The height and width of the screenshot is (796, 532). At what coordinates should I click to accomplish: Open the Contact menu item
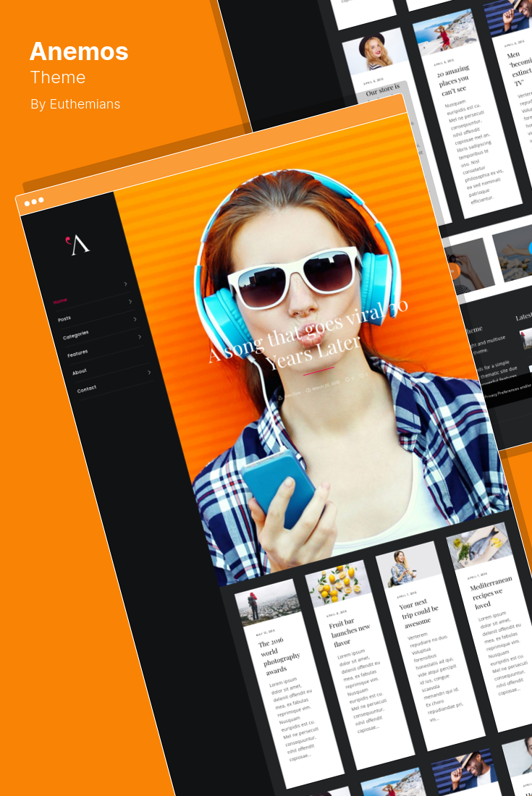[87, 389]
